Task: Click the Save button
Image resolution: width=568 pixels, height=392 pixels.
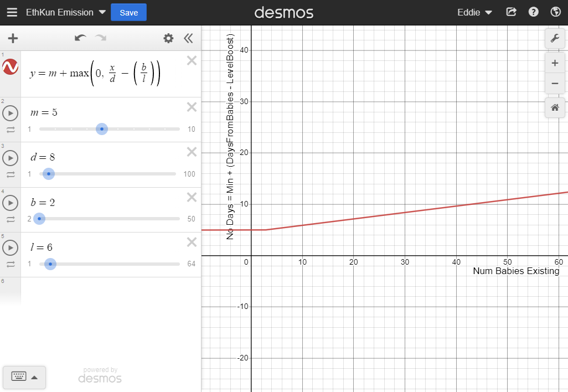Action: (128, 12)
